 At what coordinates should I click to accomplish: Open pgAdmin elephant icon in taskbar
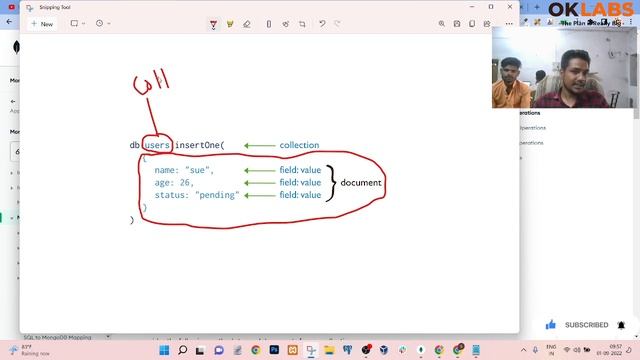point(347,350)
